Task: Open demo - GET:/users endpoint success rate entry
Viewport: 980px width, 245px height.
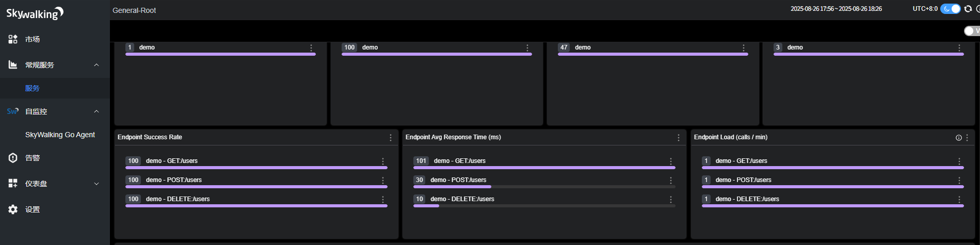Action: 172,161
